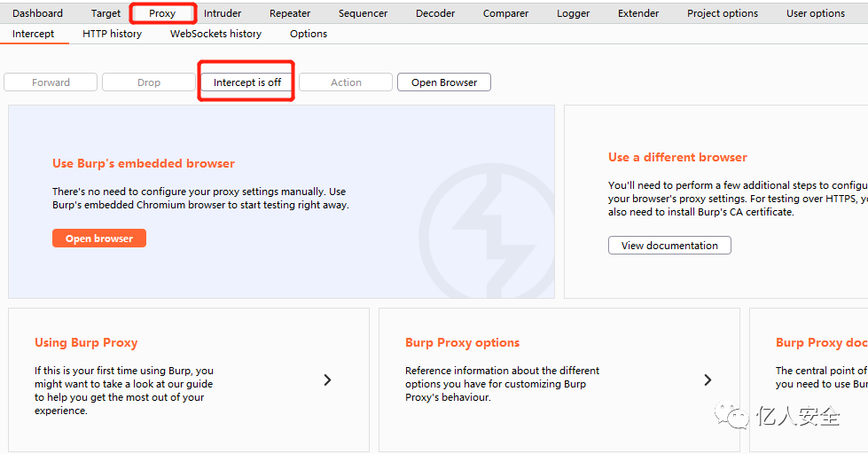Click the Burp Proxy options heading

pyautogui.click(x=462, y=342)
